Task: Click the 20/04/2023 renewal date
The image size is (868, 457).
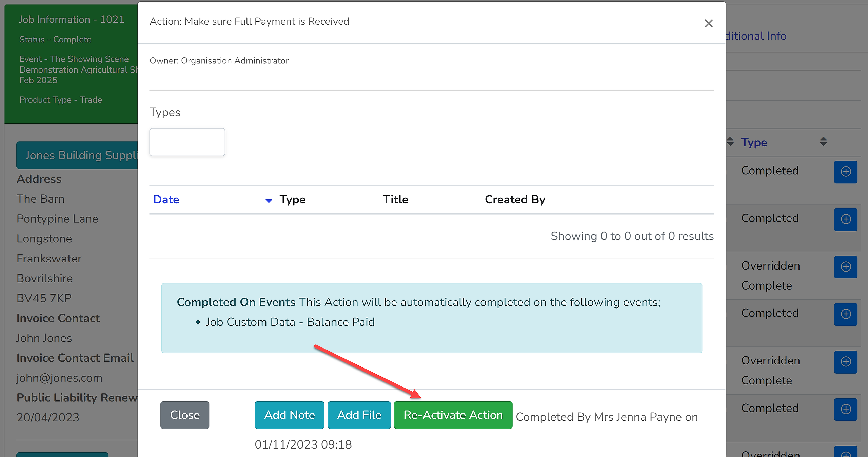Action: (x=48, y=417)
